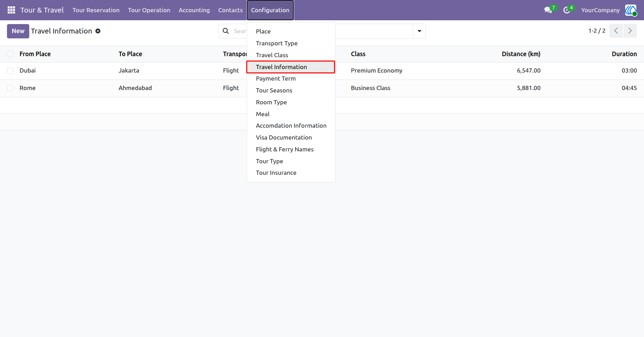Image resolution: width=644 pixels, height=337 pixels.
Task: Click the 1-2 / 2 pager counter
Action: [597, 31]
